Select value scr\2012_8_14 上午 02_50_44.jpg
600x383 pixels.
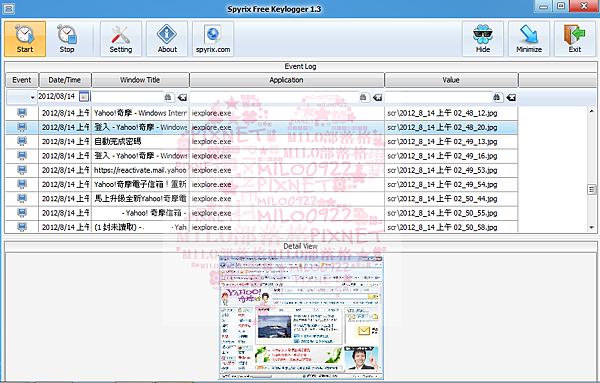451,199
